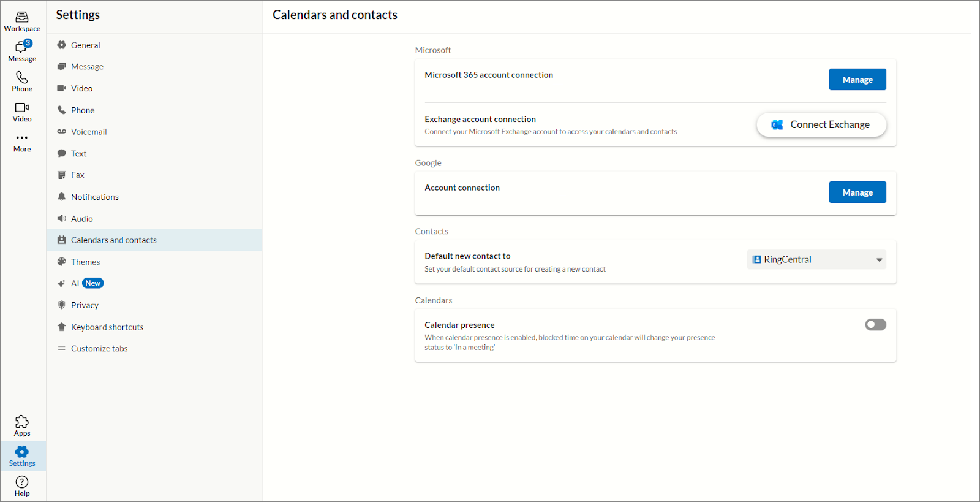Click the Settings gear in left rail
Viewport: 980px width, 502px height.
(x=22, y=452)
